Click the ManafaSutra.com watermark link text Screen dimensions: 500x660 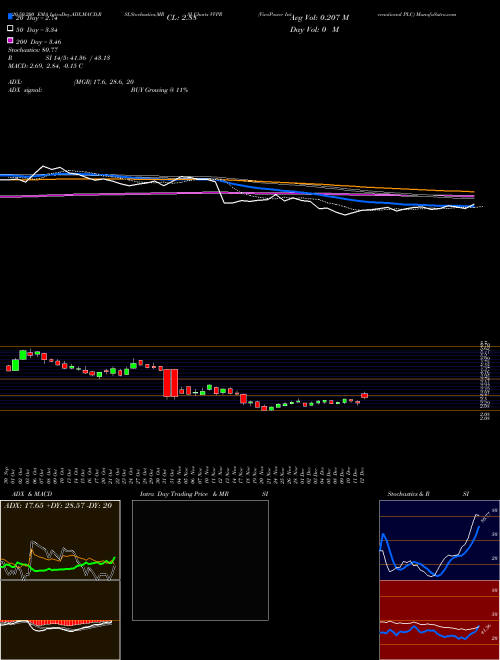pos(437,14)
